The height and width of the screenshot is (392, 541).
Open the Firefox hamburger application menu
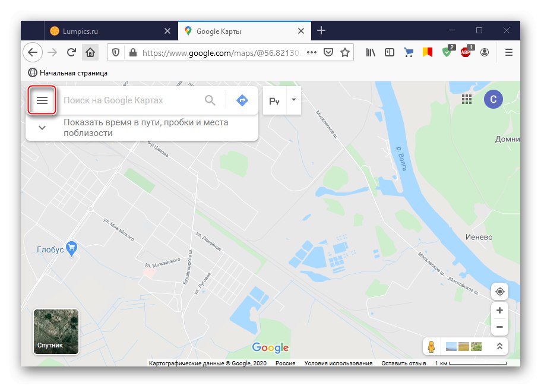(508, 52)
